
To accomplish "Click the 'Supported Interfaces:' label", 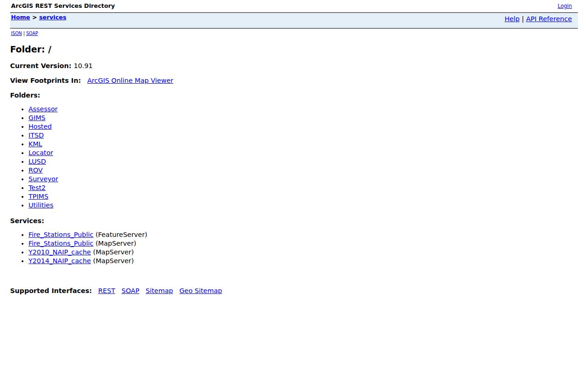I will pos(51,291).
